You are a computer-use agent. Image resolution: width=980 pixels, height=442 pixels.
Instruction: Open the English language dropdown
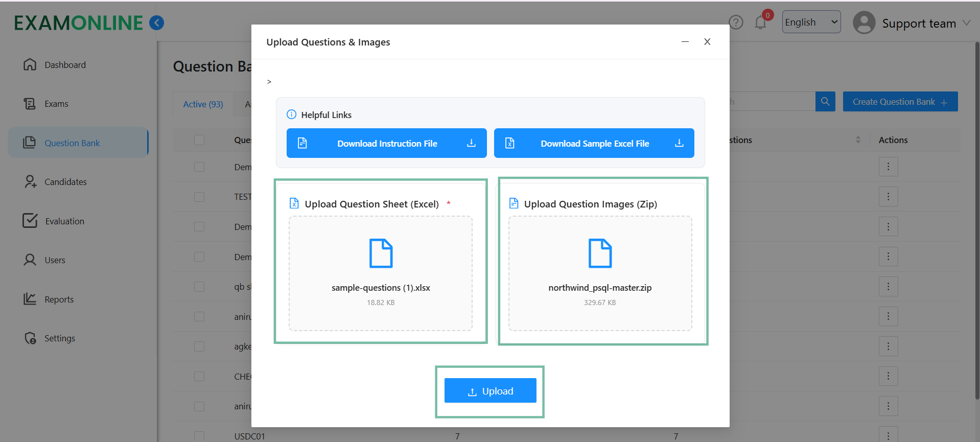(811, 22)
